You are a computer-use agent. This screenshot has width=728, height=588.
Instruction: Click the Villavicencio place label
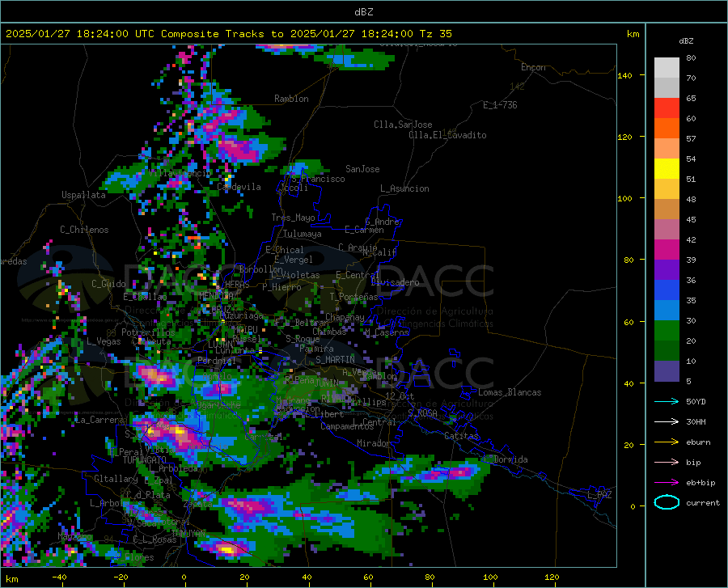tap(180, 173)
